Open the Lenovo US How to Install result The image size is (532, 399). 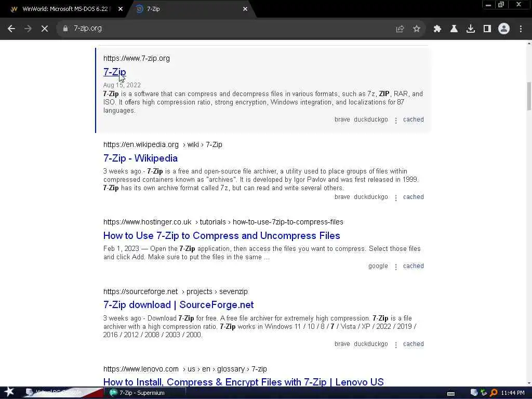coord(243,382)
